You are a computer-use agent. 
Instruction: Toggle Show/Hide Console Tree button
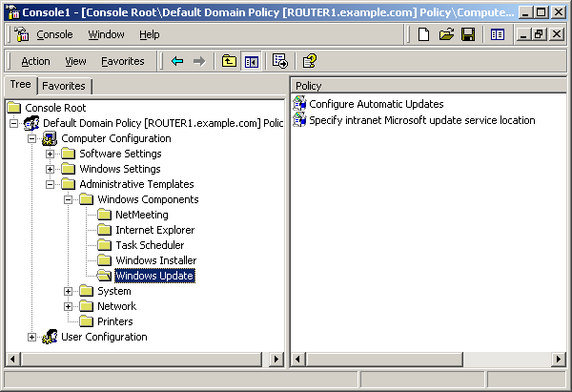[252, 61]
